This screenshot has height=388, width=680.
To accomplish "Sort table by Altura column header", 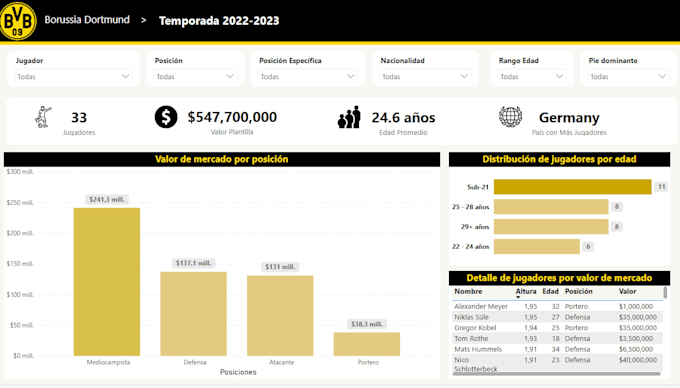I will click(x=526, y=291).
